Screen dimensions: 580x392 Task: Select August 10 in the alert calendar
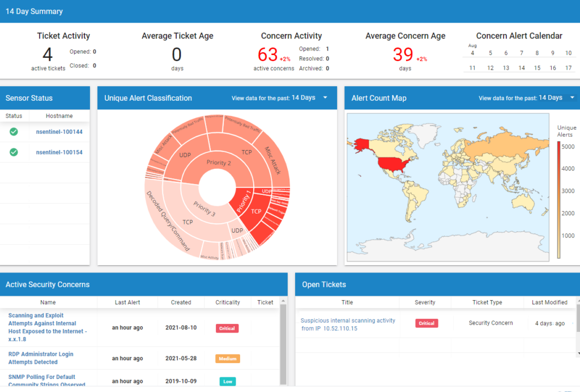point(568,53)
